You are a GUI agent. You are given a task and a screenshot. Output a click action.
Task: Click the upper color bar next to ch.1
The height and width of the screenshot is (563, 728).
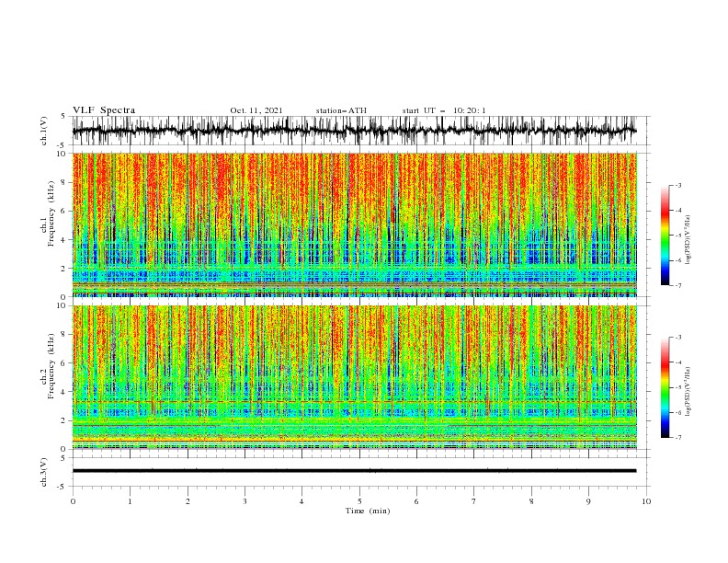(665, 236)
